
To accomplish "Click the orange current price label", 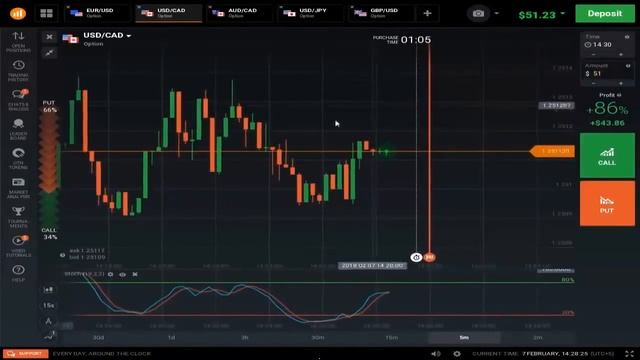I will pos(552,151).
